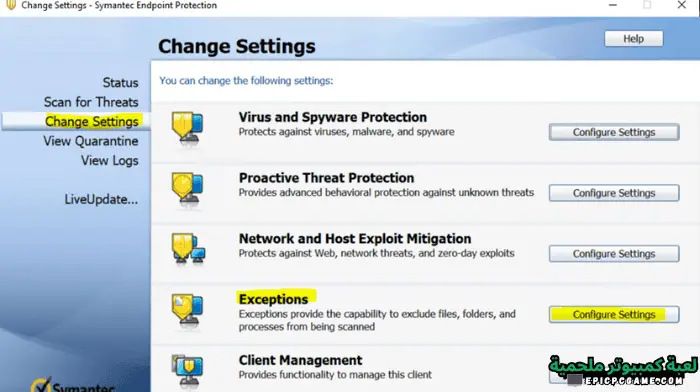700x392 pixels.
Task: Click the Exceptions shield icon
Action: pyautogui.click(x=188, y=311)
